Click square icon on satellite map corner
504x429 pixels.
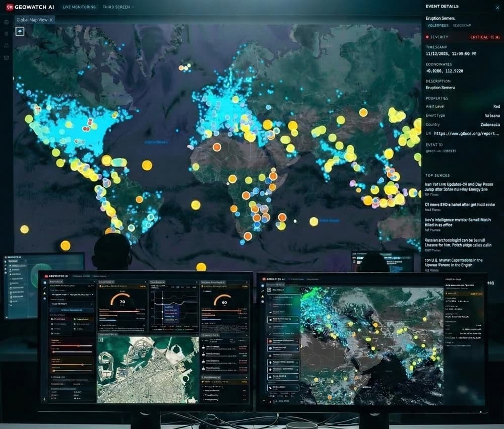click(x=101, y=340)
